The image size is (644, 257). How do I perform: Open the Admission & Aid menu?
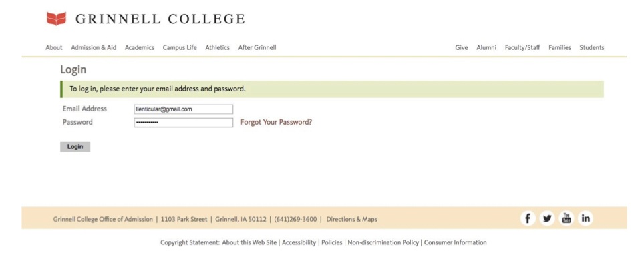tap(94, 47)
